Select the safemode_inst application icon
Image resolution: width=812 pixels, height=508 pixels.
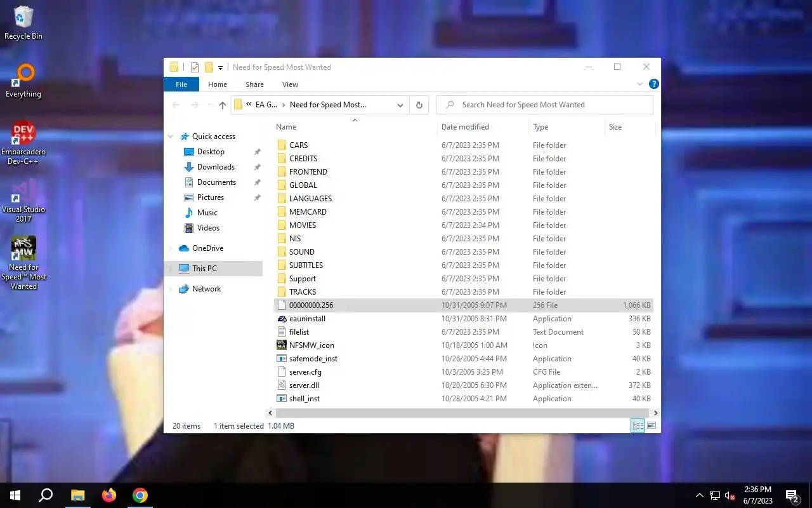(282, 359)
